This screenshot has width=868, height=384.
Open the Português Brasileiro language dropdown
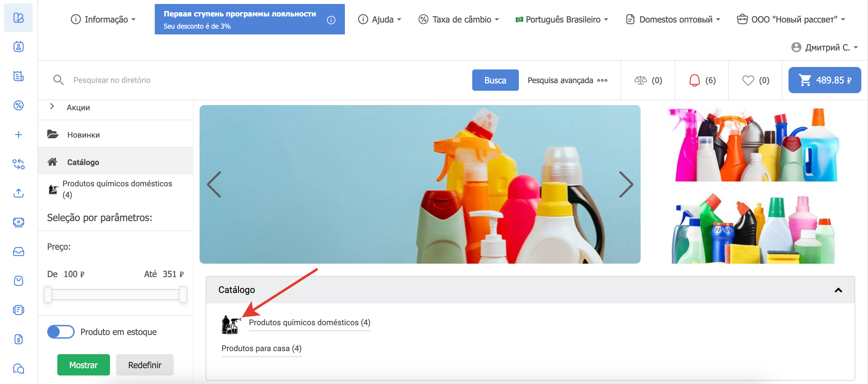(x=562, y=19)
